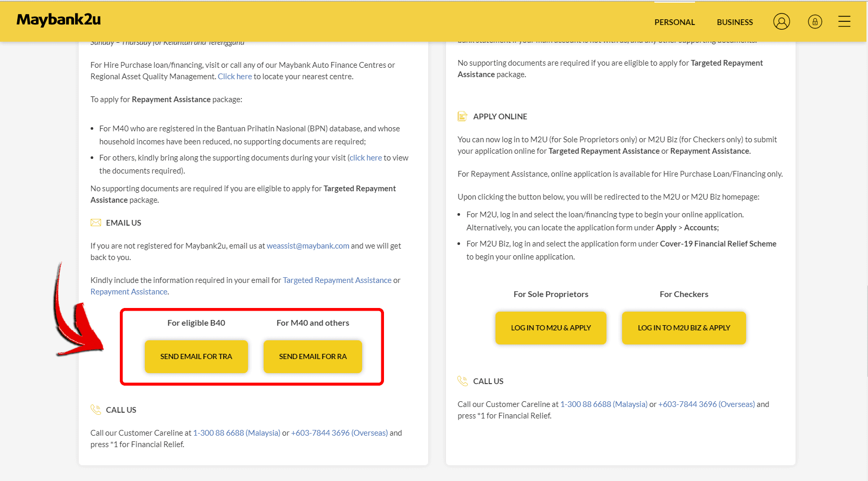Screen dimensions: 868x481
Task: Click the right card 'CALL US' heading
Action: click(488, 381)
